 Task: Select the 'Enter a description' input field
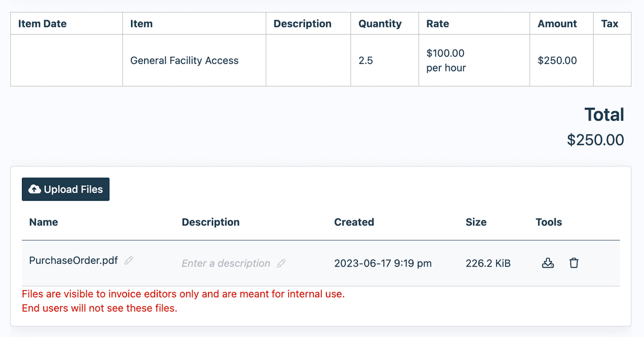(x=225, y=263)
